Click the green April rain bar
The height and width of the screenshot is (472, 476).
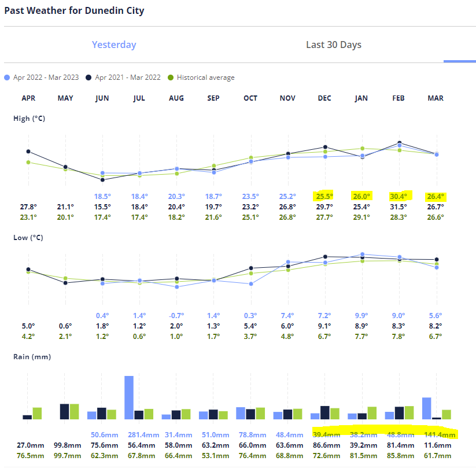coord(37,413)
